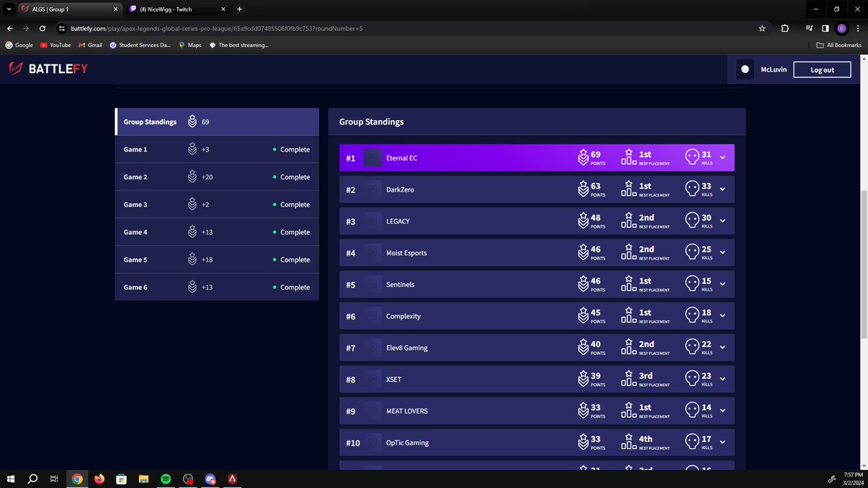
Task: Open the All Bookmarks folder
Action: [x=839, y=45]
